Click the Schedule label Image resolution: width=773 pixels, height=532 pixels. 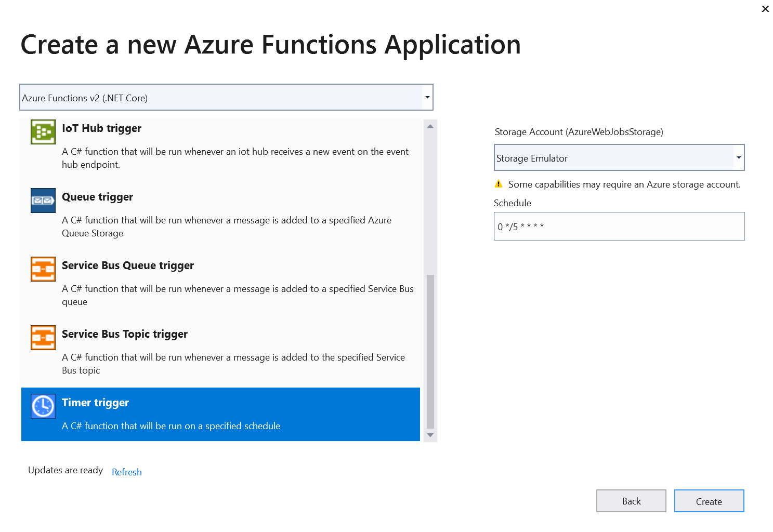[513, 203]
